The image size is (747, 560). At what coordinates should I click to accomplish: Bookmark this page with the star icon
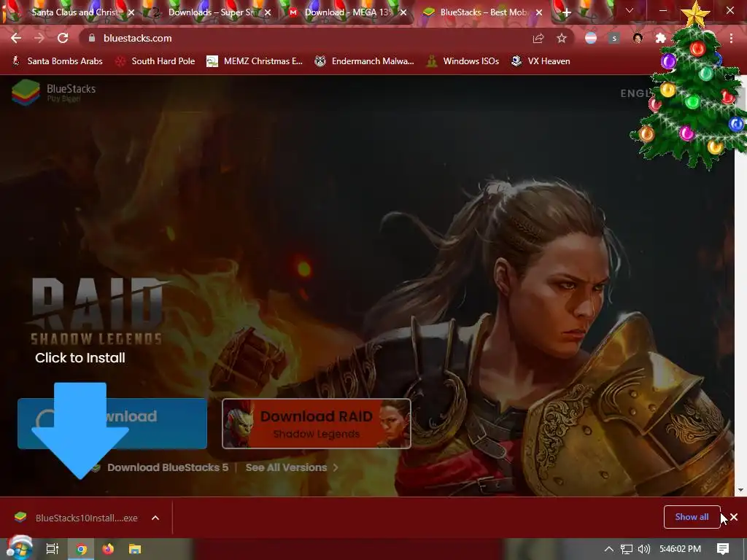click(562, 38)
